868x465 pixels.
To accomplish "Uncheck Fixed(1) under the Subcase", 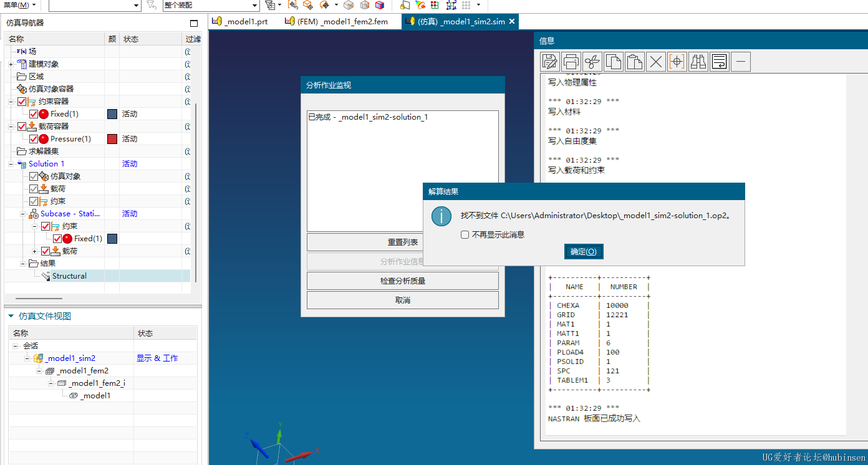I will click(57, 239).
